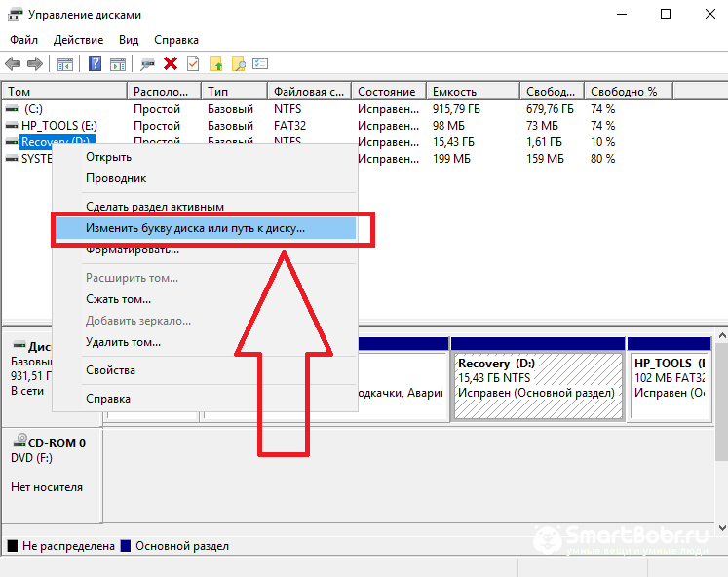Click the yellow page with green arrow icon

coord(216,63)
